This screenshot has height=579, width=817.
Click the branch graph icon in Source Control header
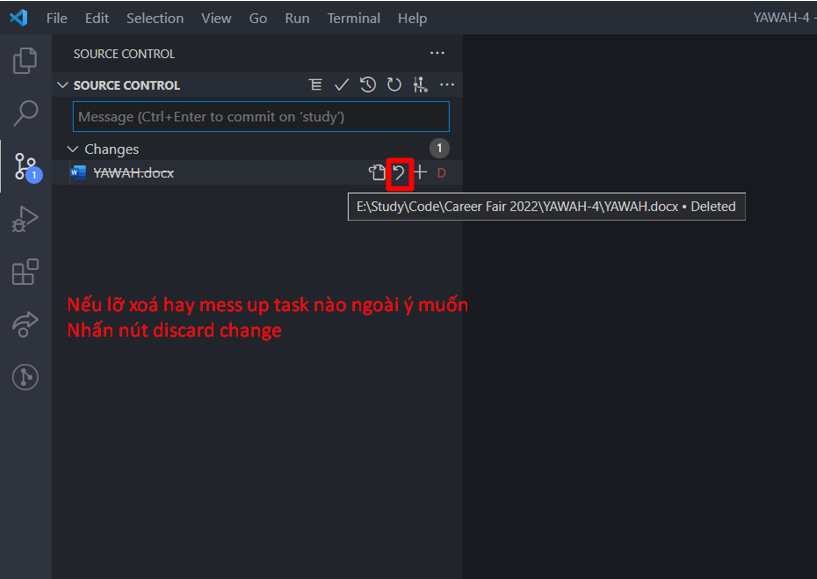(420, 84)
